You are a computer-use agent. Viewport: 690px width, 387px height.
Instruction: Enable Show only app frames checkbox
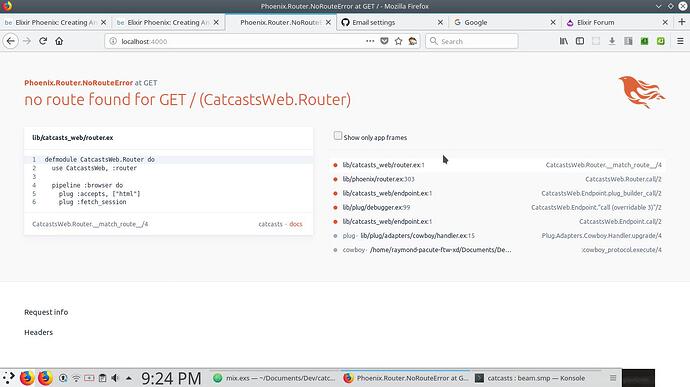(338, 136)
